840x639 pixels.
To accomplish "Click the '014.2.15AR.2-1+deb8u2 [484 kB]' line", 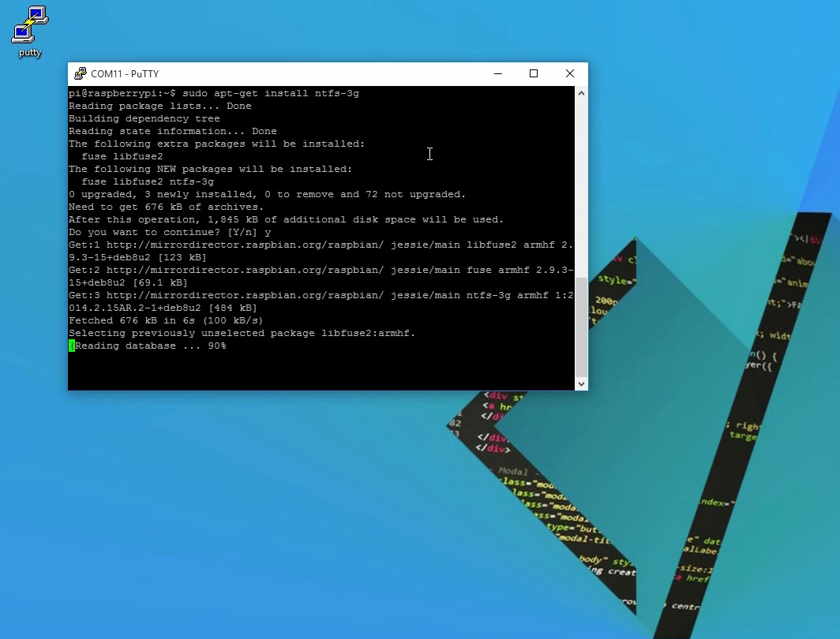I will coord(163,308).
